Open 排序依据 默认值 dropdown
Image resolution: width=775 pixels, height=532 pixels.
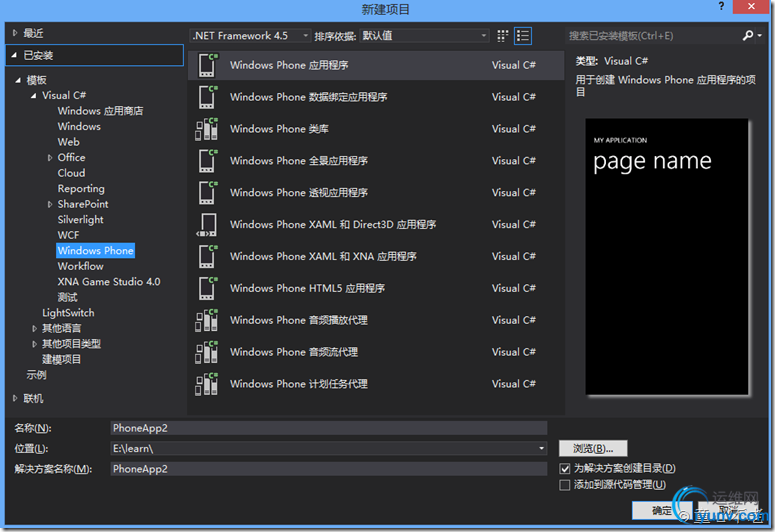click(425, 36)
